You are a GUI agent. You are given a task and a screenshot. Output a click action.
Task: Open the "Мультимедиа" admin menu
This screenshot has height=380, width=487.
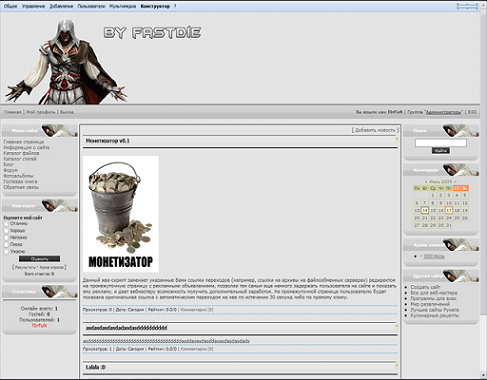(x=123, y=6)
